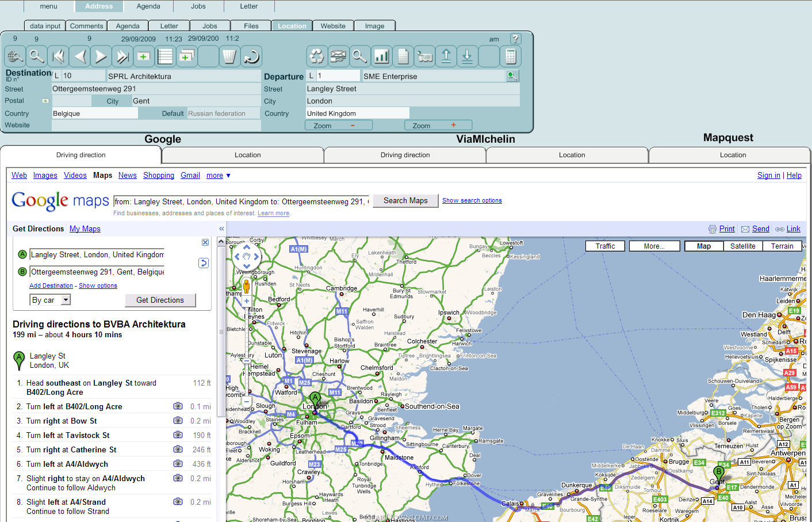Screen dimensions: 812x522
Task: Open the By car travel mode dropdown
Action: 66,300
